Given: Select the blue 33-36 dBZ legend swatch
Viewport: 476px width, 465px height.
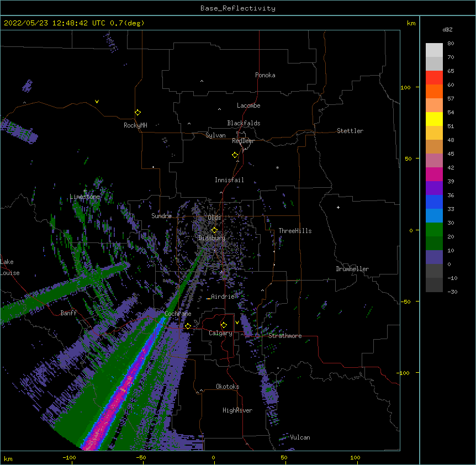Looking at the screenshot, I should [434, 202].
